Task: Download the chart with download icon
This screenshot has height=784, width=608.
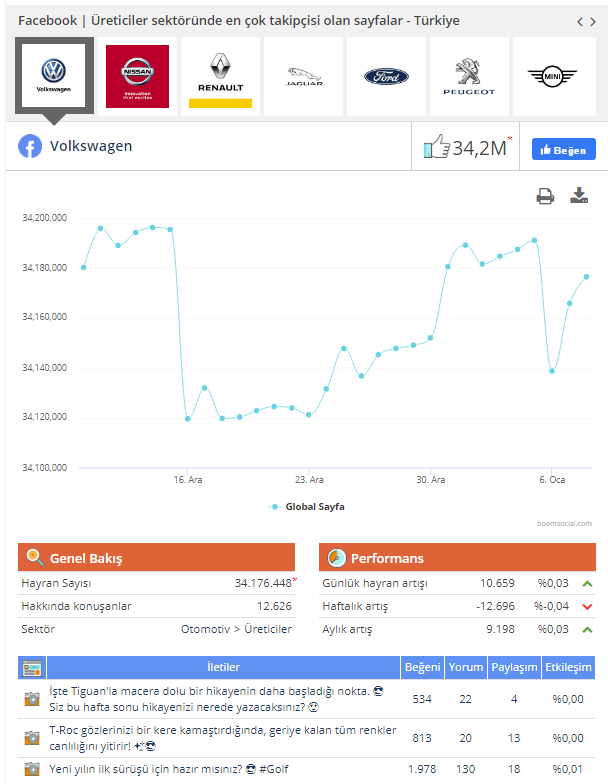Action: click(579, 196)
